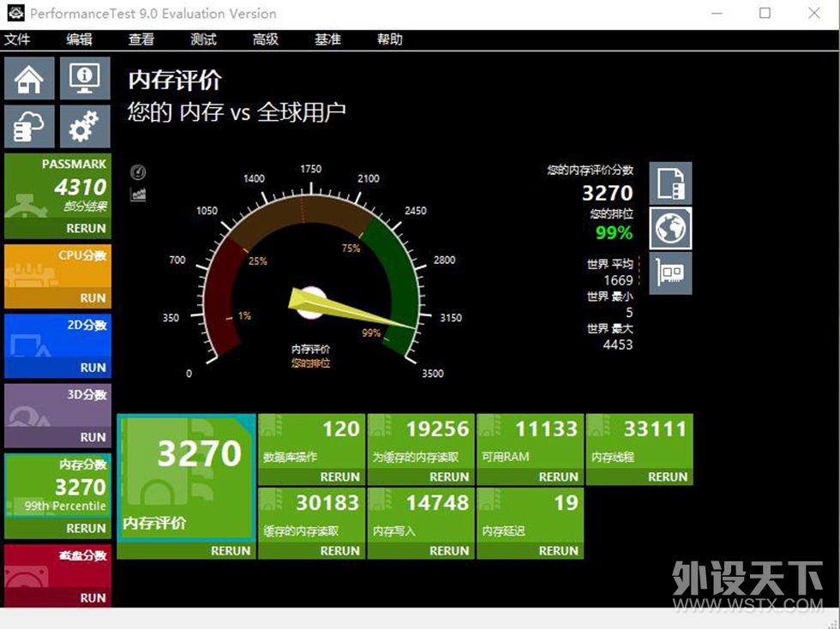Open the 测试 menu

[204, 39]
